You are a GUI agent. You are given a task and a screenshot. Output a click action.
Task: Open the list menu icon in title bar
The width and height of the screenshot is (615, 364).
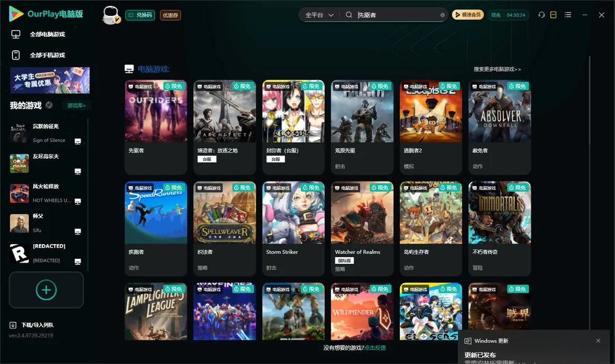tap(568, 15)
